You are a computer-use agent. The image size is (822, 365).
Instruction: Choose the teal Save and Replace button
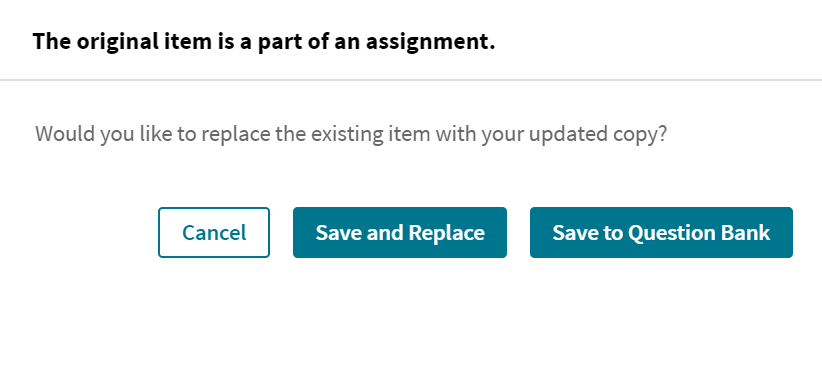tap(400, 232)
